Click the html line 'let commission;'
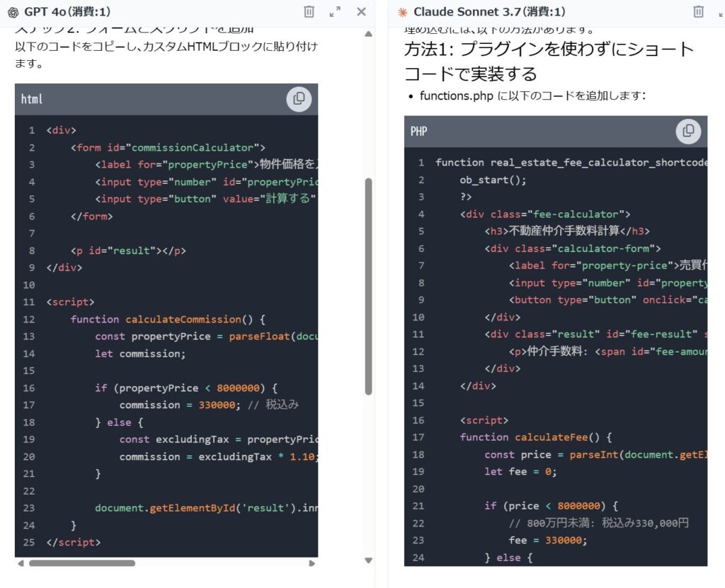725x588 pixels. [x=140, y=354]
